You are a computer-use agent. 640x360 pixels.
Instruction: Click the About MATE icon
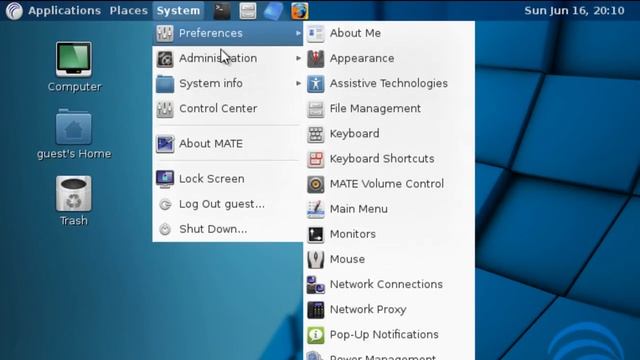click(x=165, y=144)
